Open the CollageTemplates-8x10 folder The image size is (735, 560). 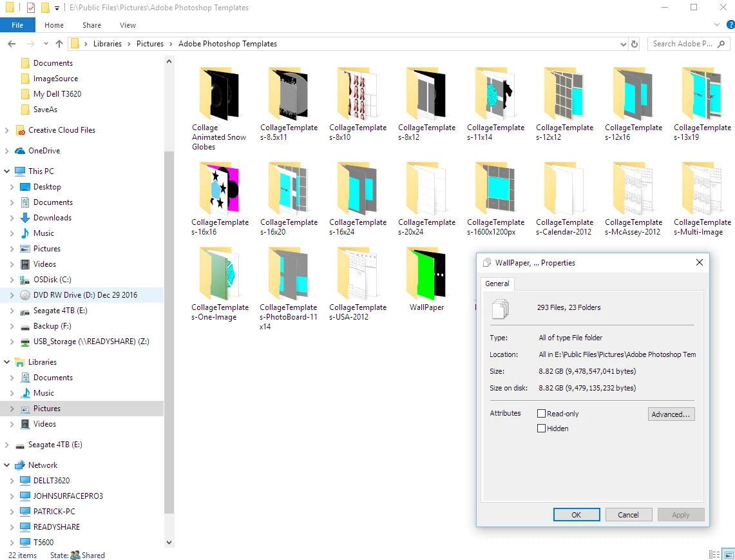coord(358,104)
